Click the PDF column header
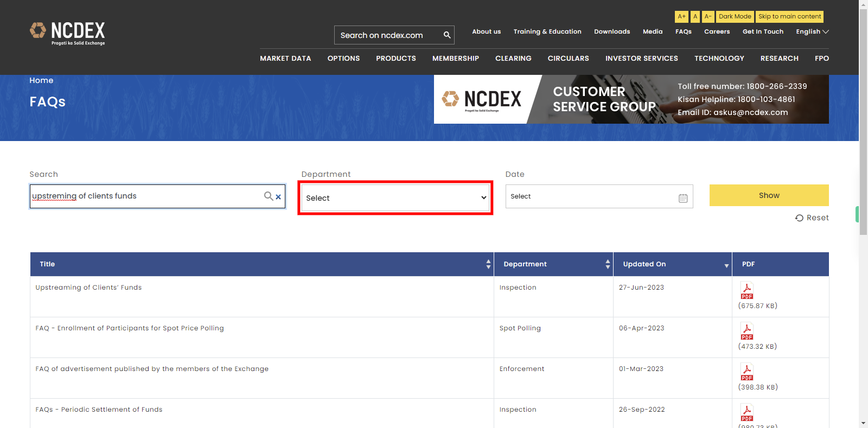868x428 pixels. click(x=781, y=264)
